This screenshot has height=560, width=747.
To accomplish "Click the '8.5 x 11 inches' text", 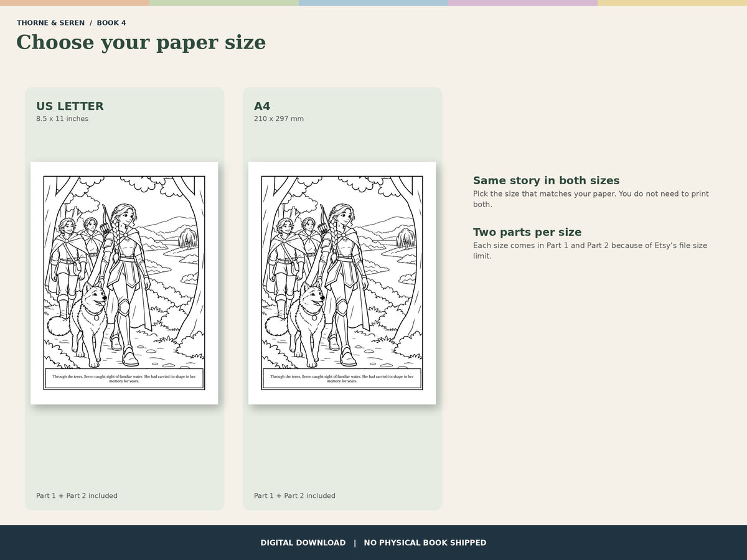I will pos(62,119).
